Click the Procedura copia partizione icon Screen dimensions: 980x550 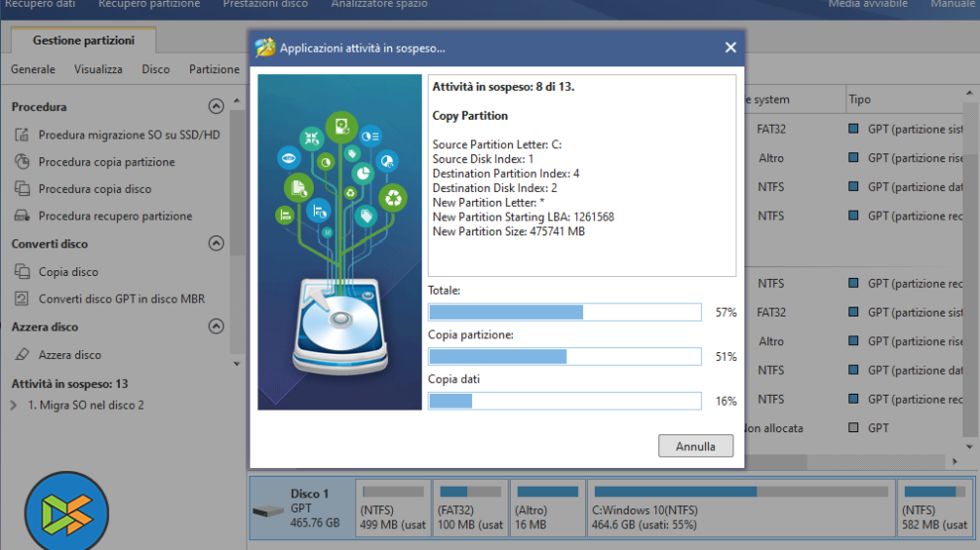pos(22,161)
